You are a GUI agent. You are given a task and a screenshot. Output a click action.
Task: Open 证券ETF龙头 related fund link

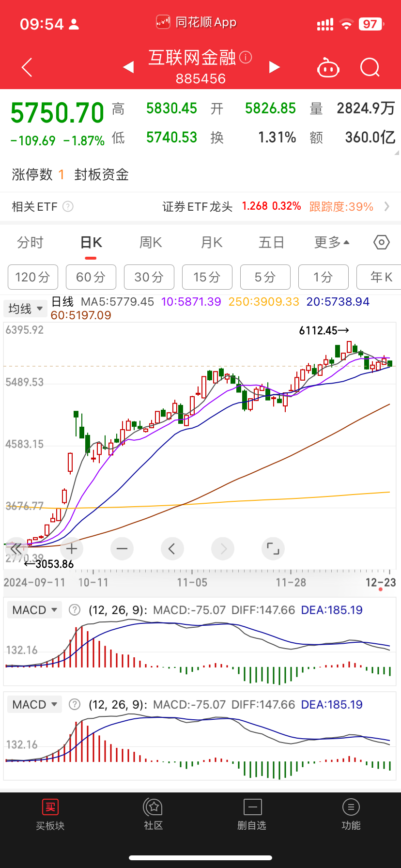coord(198,207)
